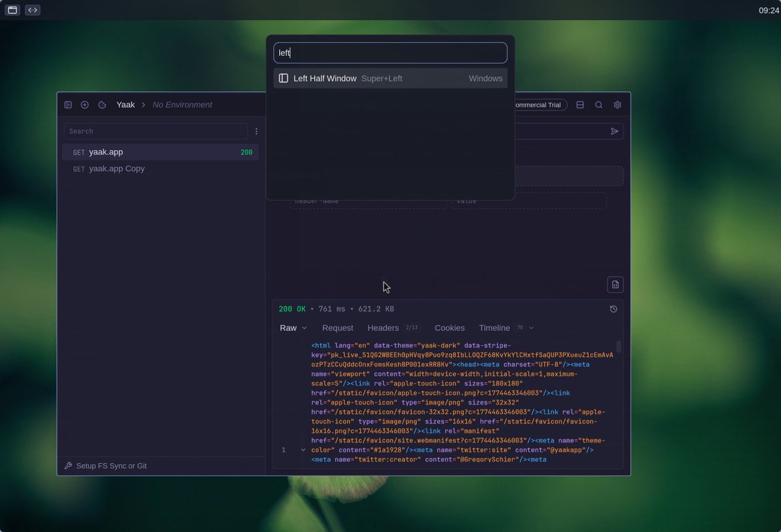
Task: Click the code brackets icon in the top bar
Action: click(32, 10)
